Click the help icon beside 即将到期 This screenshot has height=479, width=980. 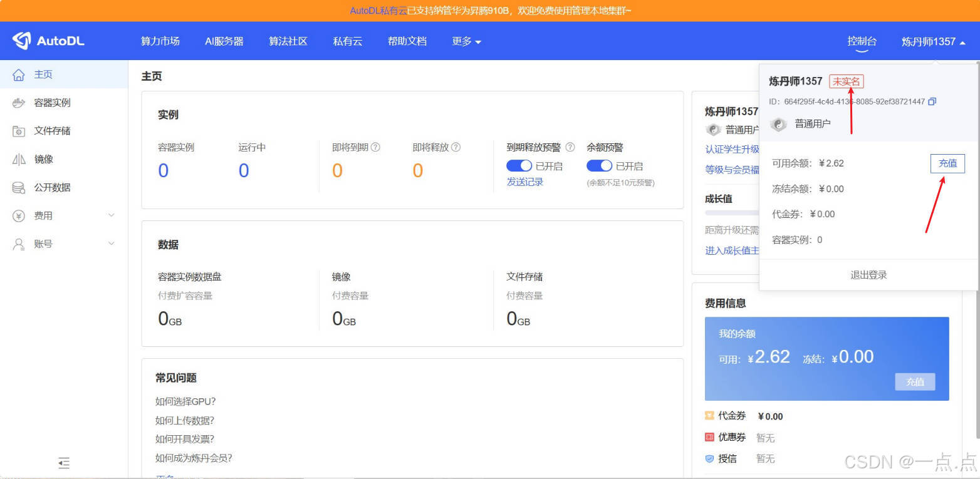point(375,147)
